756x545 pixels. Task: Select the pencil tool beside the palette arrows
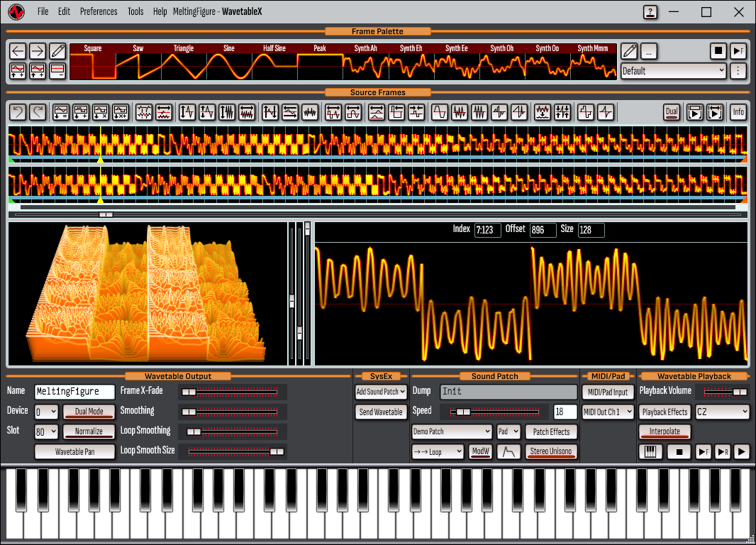(x=57, y=51)
